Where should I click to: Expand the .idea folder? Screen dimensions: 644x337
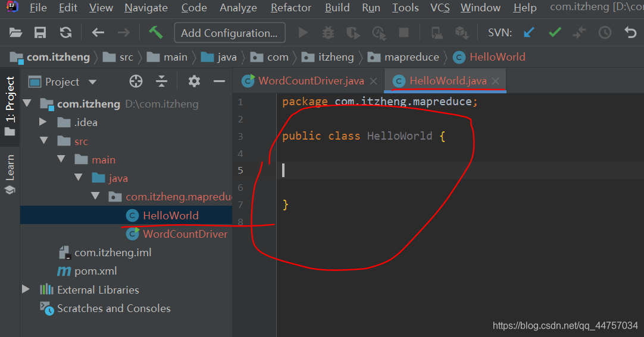(43, 122)
